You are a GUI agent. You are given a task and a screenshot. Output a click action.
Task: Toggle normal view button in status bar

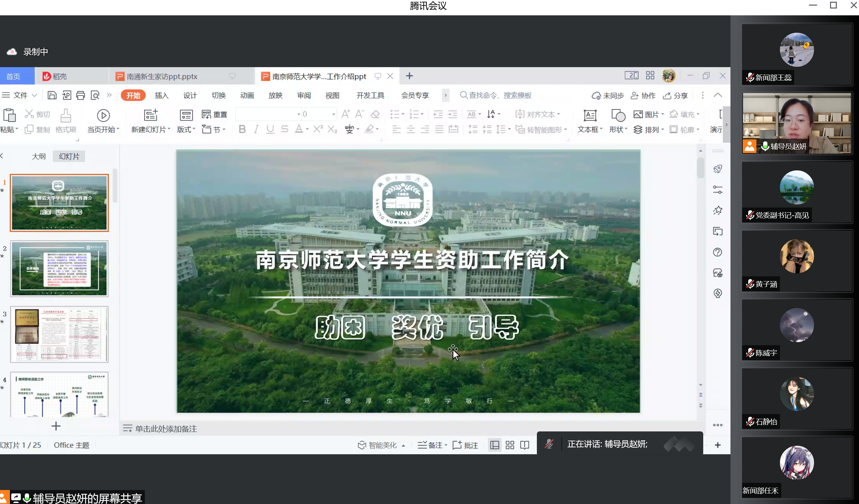[x=495, y=445]
